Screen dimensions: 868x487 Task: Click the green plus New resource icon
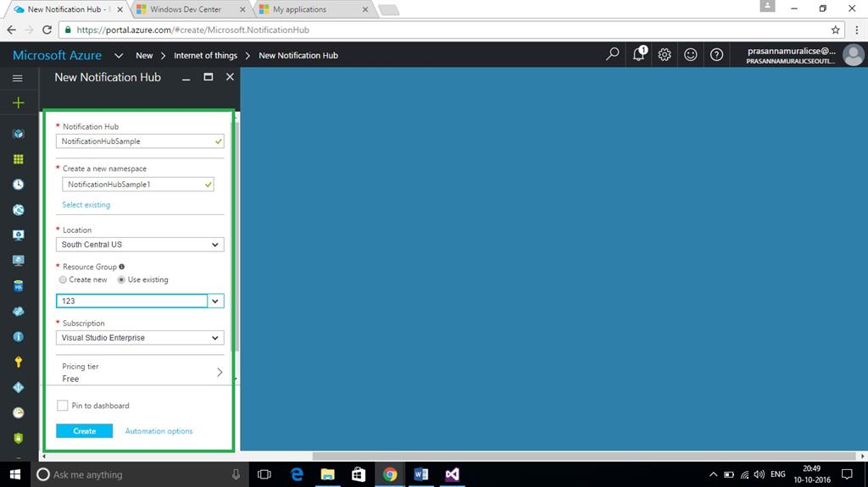19,103
